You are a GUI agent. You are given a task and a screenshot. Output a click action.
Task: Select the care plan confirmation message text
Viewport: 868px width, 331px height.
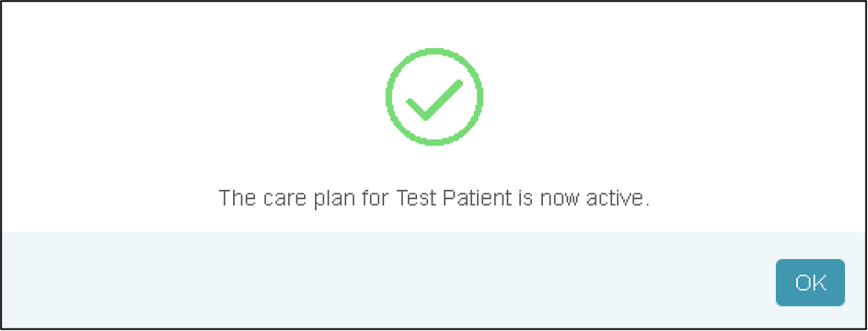click(433, 198)
